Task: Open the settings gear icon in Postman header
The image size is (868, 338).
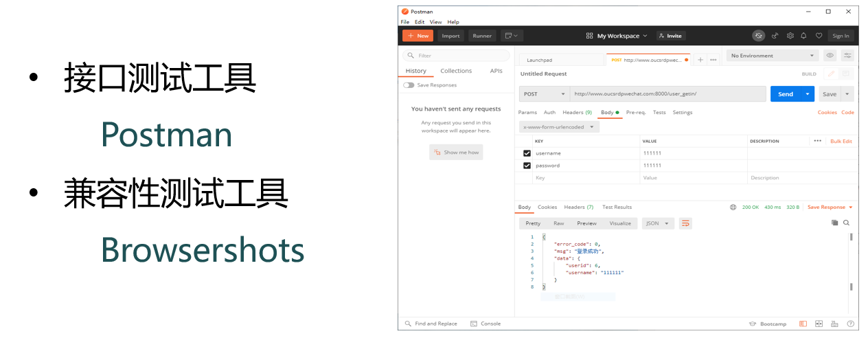Action: [x=790, y=36]
